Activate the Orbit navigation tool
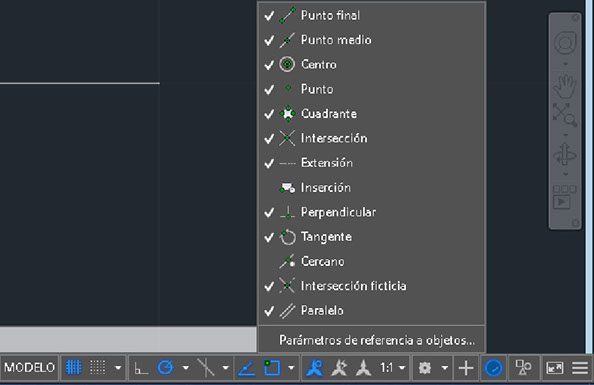594x385 pixels. coord(565,154)
